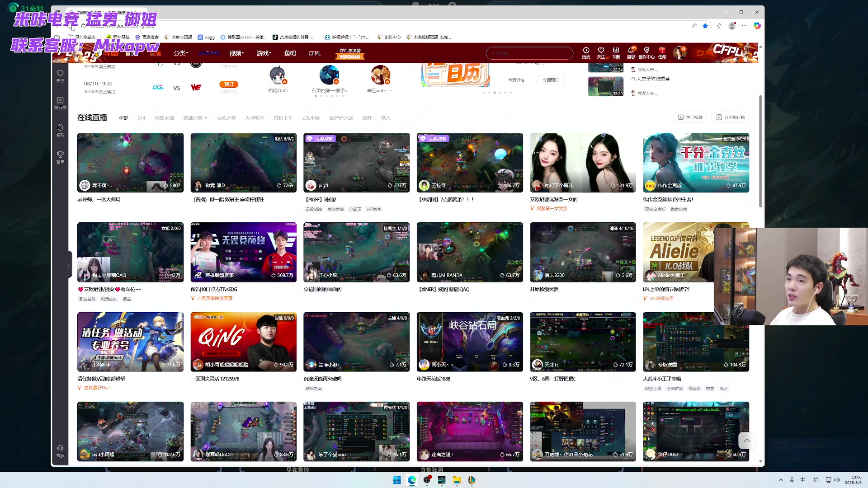Select the 大神教学 filter tab
Image resolution: width=868 pixels, height=488 pixels.
(255, 118)
